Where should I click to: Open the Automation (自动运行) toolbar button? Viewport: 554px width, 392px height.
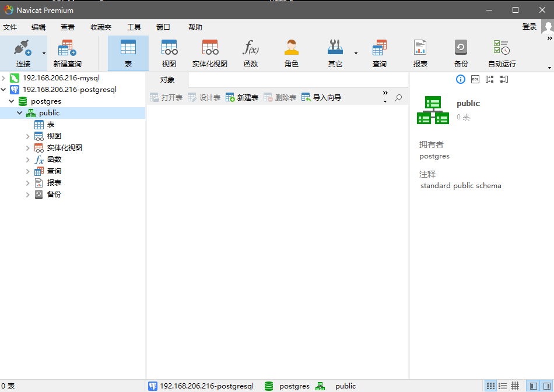(502, 53)
